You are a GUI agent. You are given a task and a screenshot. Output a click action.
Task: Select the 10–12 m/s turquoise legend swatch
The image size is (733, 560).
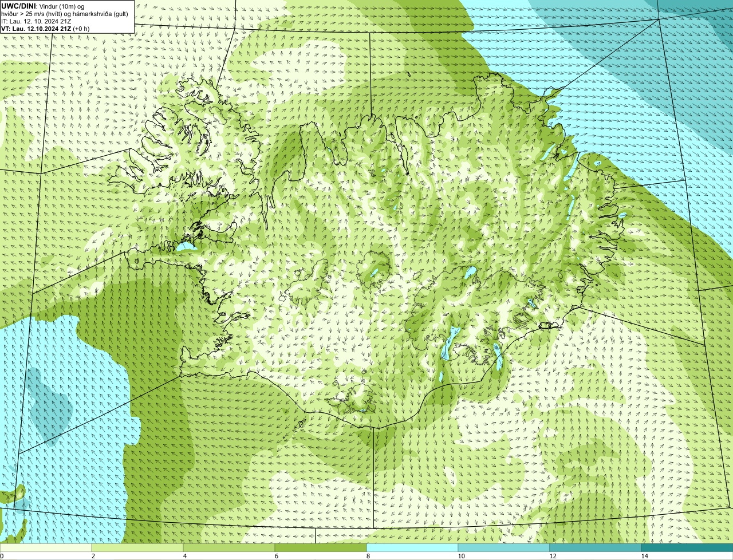(504, 547)
